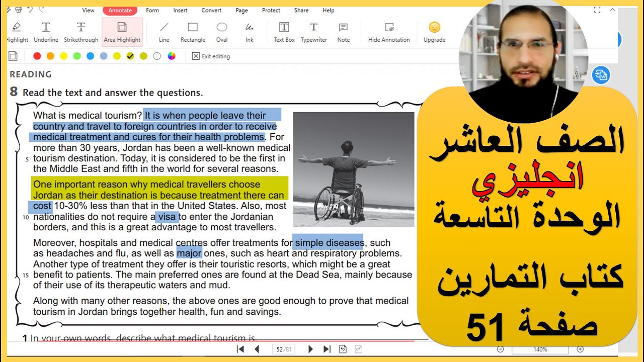Screen dimensions: 644x362
Task: Pick the bright blue color swatch
Action: pos(90,56)
